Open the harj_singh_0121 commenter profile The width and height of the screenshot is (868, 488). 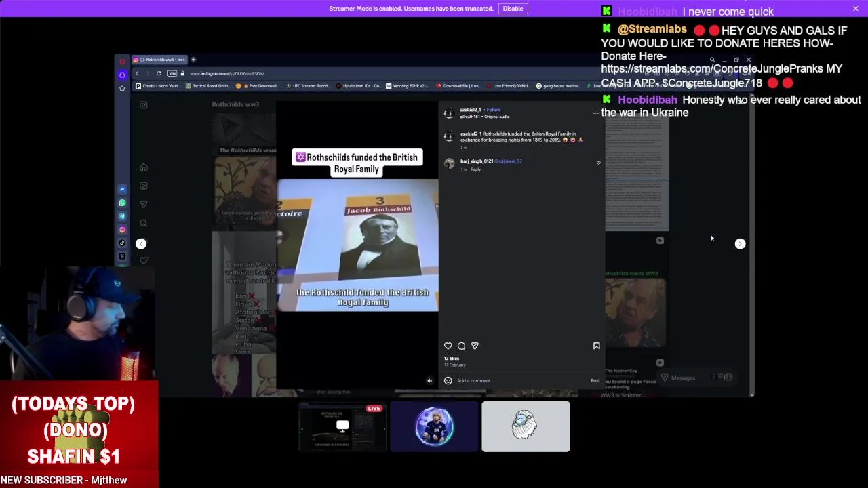click(x=477, y=161)
